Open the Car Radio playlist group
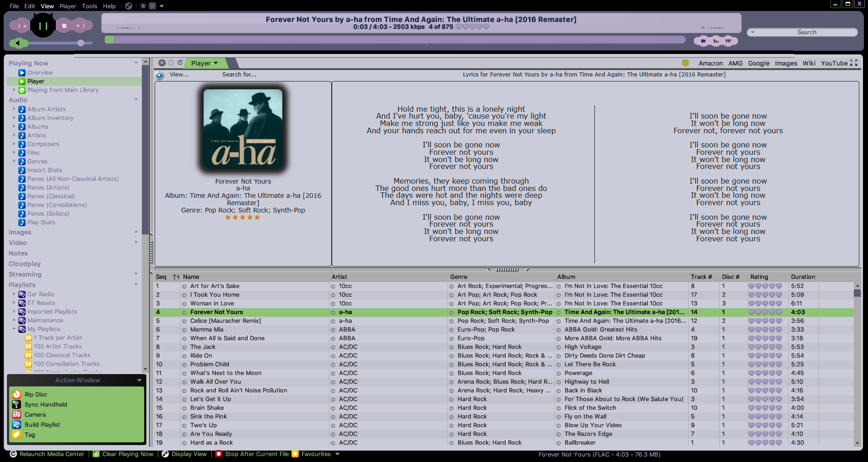Image resolution: width=868 pixels, height=462 pixels. (x=41, y=294)
